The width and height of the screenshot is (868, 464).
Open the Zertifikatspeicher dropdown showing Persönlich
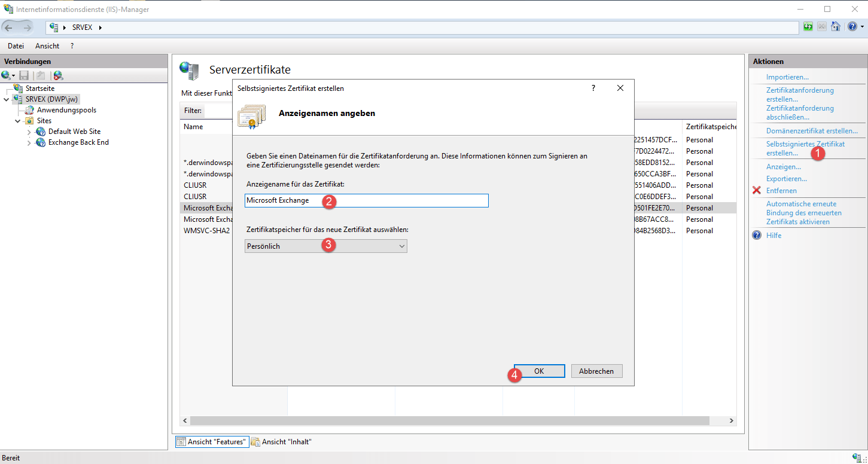(326, 246)
